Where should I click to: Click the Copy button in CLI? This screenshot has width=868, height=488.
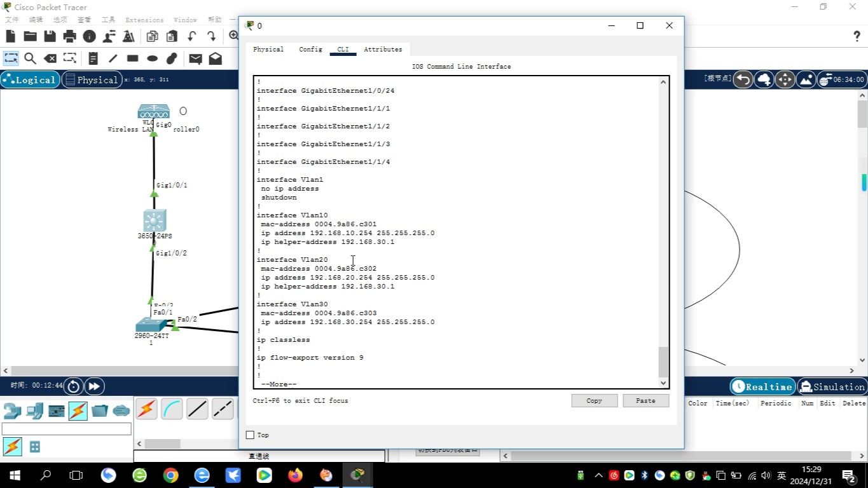[x=595, y=401]
